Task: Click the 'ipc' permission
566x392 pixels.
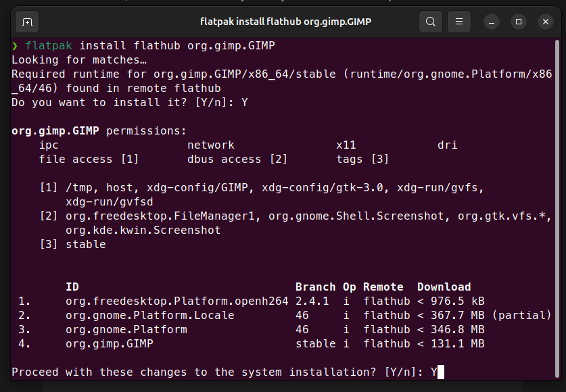Action: coord(49,145)
